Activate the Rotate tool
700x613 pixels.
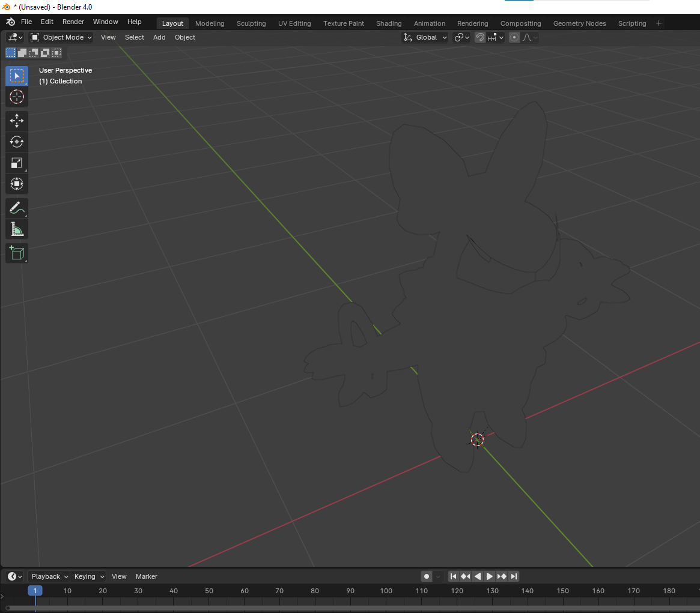[17, 142]
